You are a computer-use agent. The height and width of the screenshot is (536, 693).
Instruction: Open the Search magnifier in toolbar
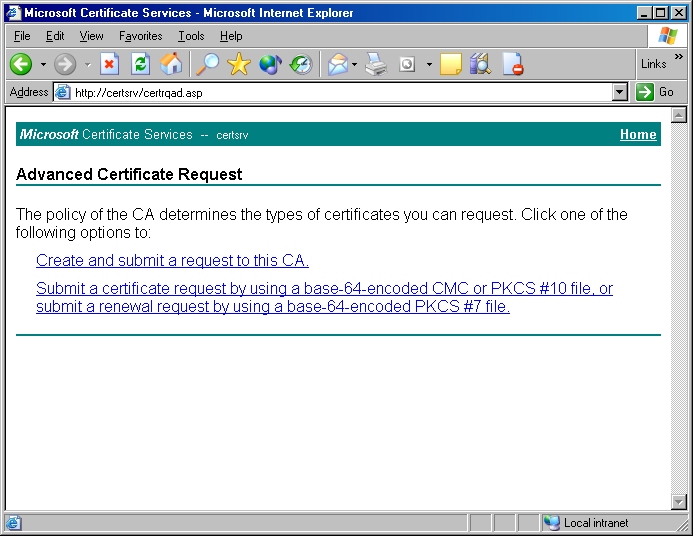[x=207, y=64]
